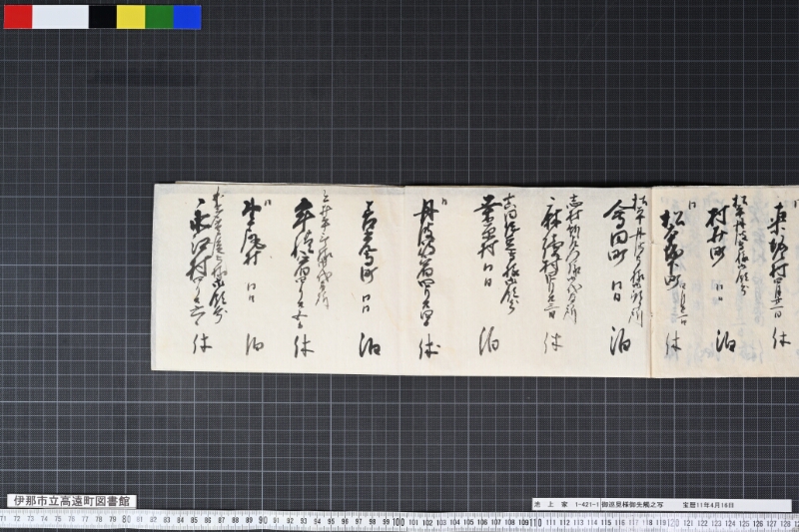799x532 pixels.
Task: Click the 伊那市立高遠町図書館 library label
Action: [72, 501]
